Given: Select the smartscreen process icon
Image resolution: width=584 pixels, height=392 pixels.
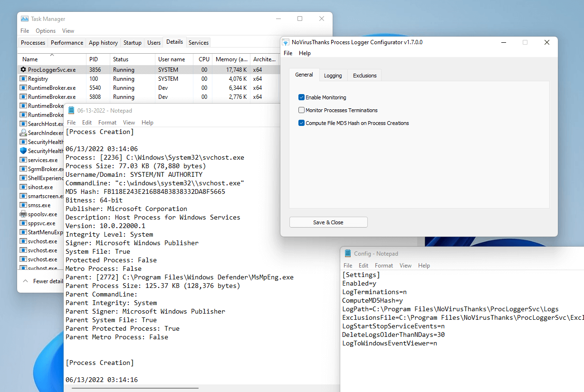Looking at the screenshot, I should (x=23, y=196).
